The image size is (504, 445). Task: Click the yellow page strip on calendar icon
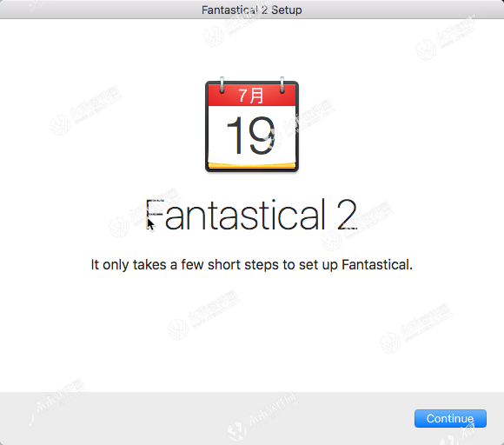pyautogui.click(x=252, y=165)
